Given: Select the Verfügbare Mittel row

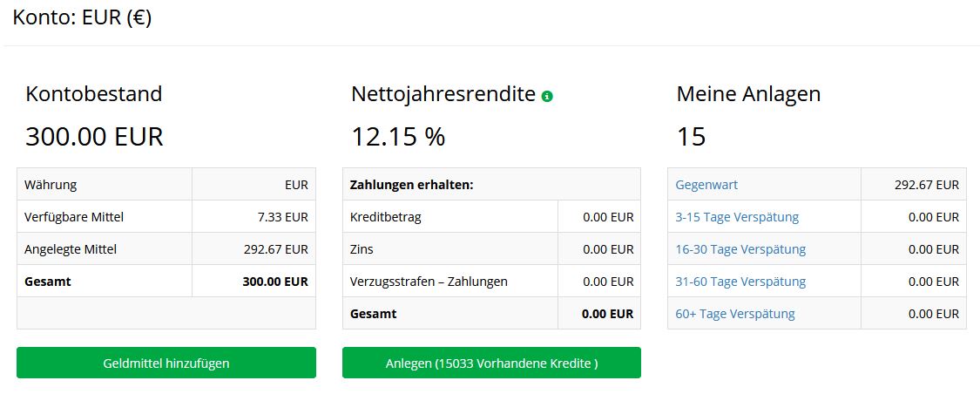Looking at the screenshot, I should pyautogui.click(x=166, y=217).
